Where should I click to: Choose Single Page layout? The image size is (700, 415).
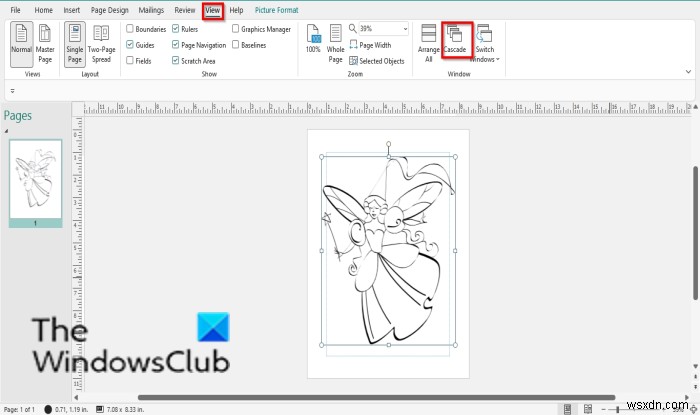(x=75, y=44)
